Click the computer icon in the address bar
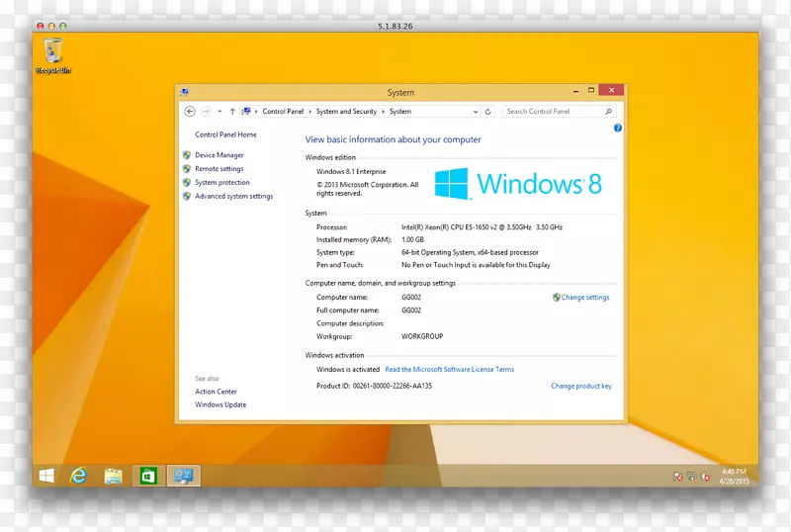This screenshot has width=791, height=532. 246,111
